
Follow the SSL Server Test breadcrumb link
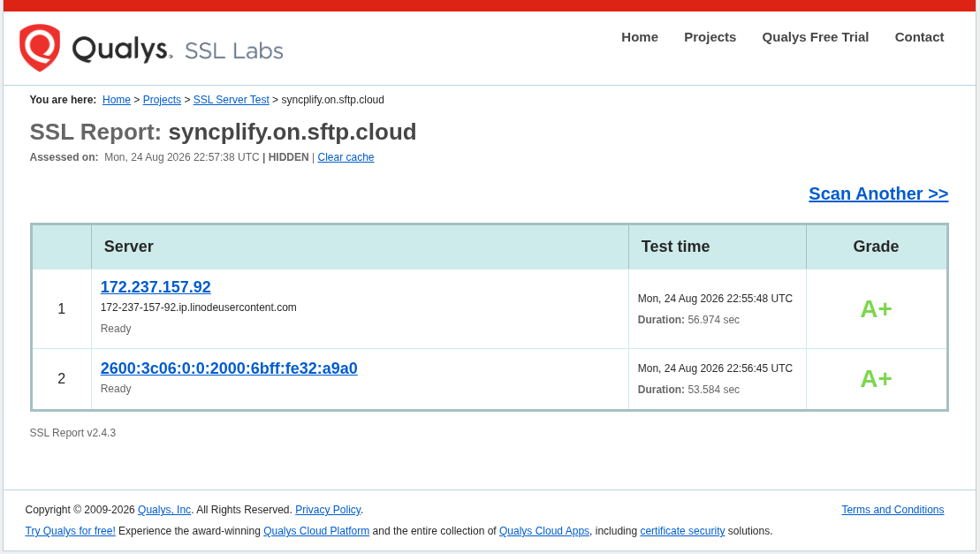232,100
